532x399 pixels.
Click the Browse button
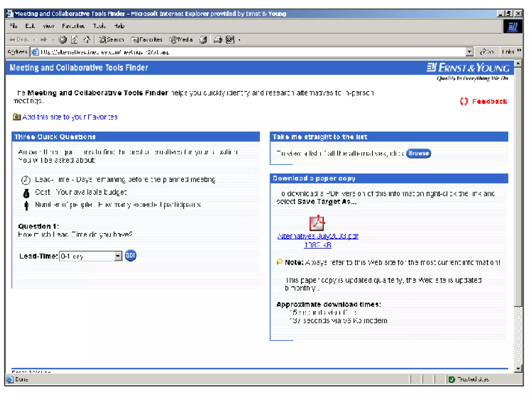coord(418,153)
